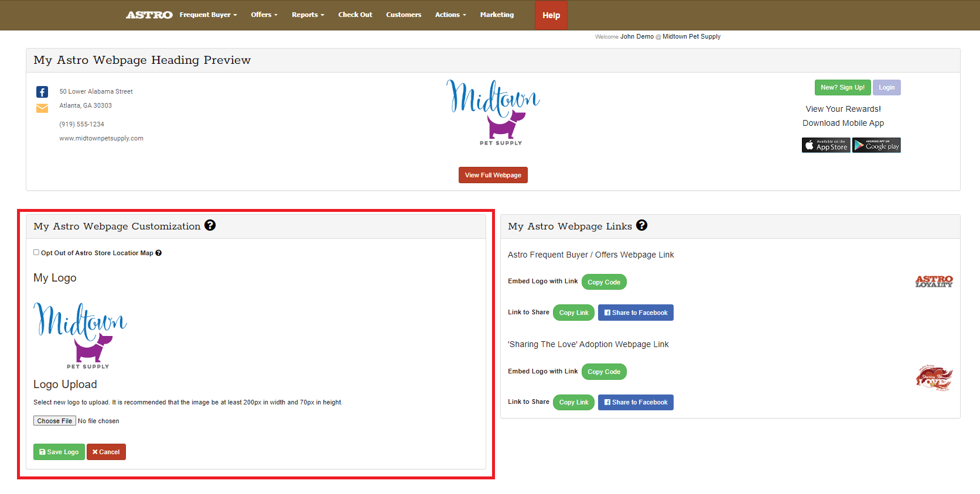
Task: Click the Astro Loyalty logo image
Action: (x=934, y=282)
